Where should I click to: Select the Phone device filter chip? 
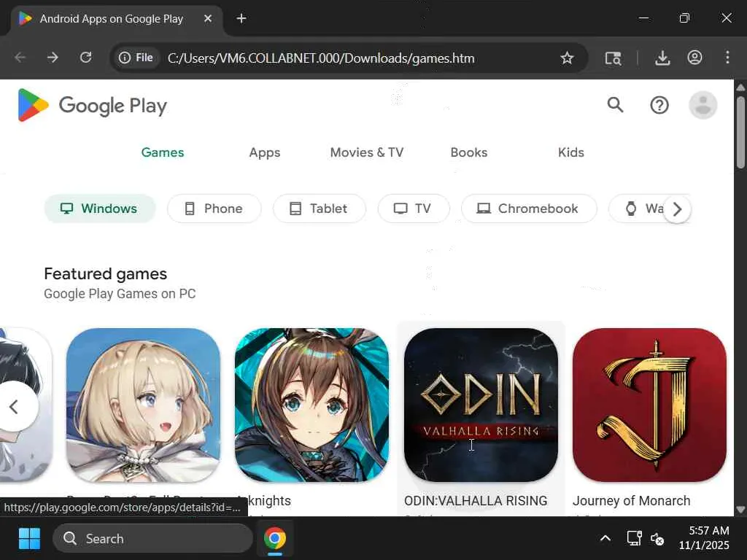click(214, 209)
